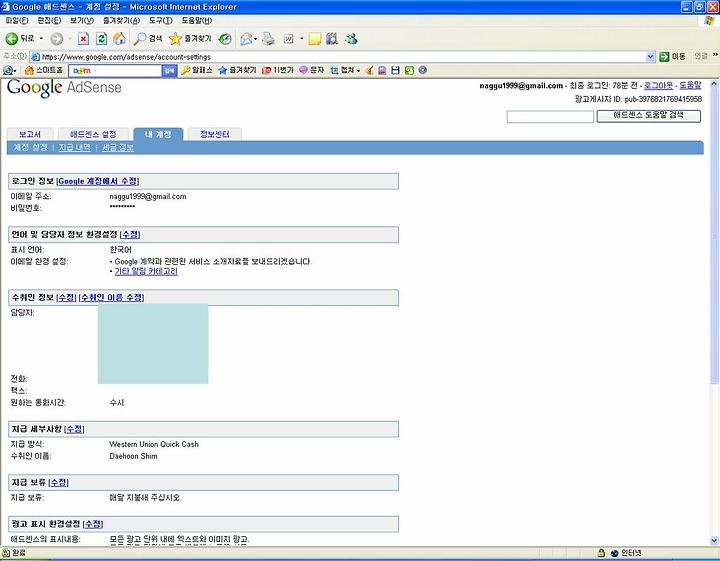Click the broom cleaner icon in Daum toolbar

pyautogui.click(x=369, y=70)
